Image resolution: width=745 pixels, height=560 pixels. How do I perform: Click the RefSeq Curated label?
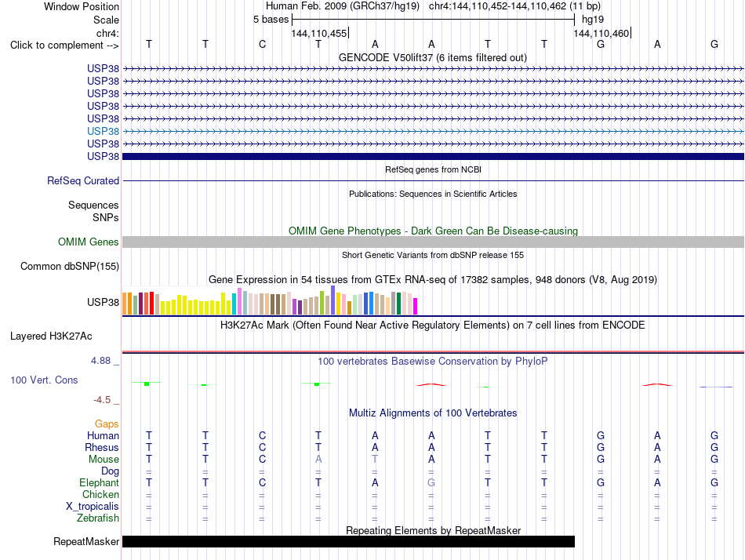[x=83, y=180]
